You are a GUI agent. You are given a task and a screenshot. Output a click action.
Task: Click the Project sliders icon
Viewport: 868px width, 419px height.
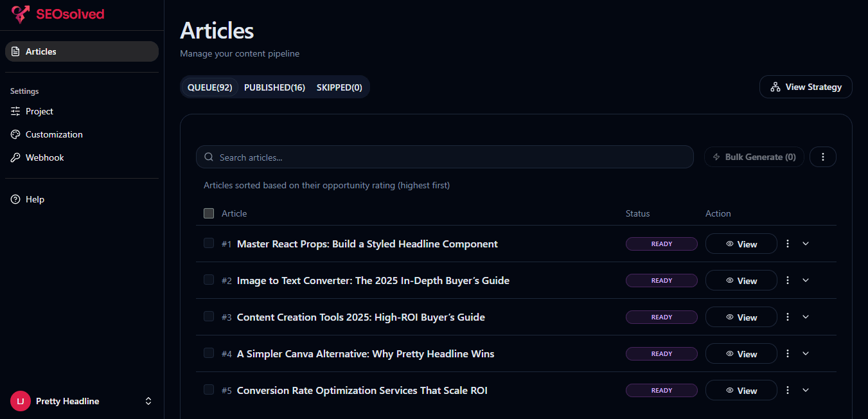[15, 111]
